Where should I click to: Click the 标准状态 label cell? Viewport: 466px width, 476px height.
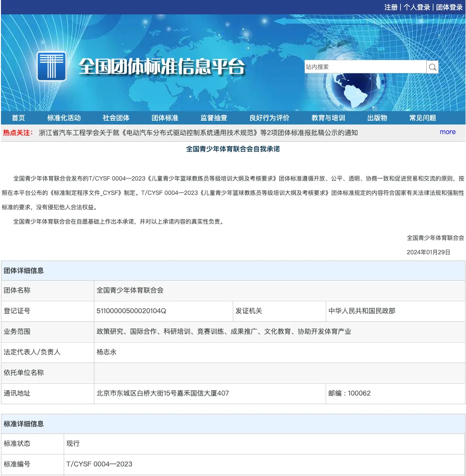33,443
